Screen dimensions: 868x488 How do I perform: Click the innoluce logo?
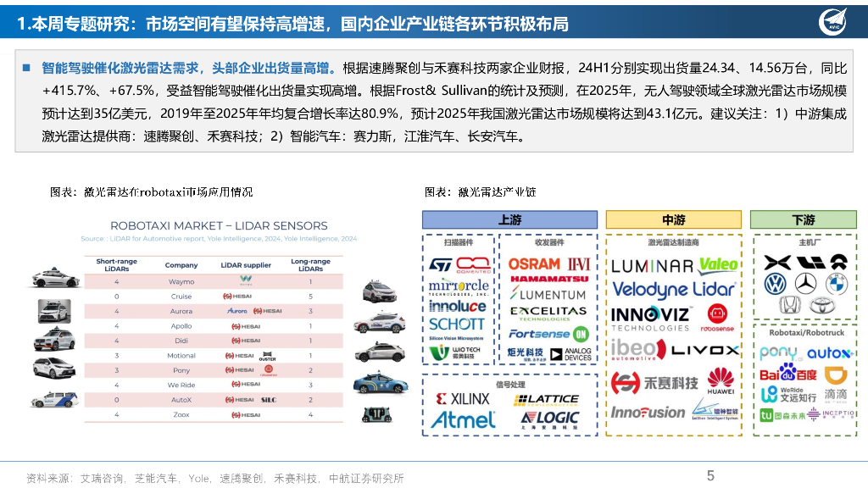click(x=457, y=306)
